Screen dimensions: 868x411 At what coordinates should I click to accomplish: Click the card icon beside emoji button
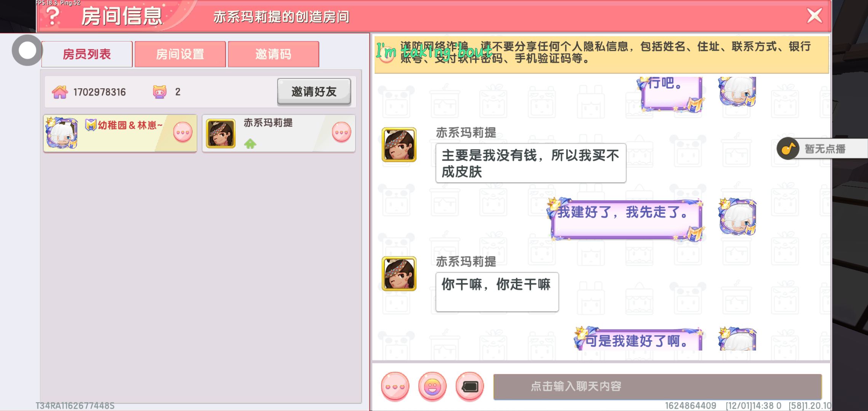click(469, 387)
